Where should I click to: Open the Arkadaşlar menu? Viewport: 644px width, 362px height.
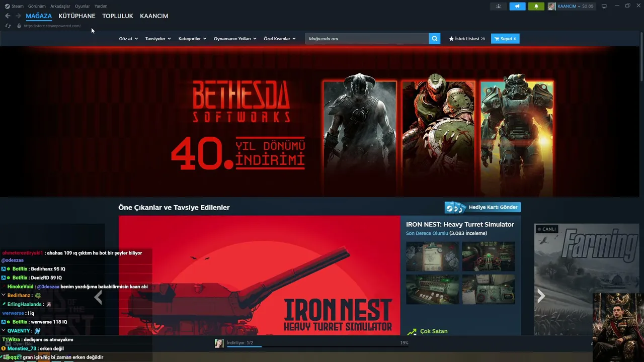[60, 6]
